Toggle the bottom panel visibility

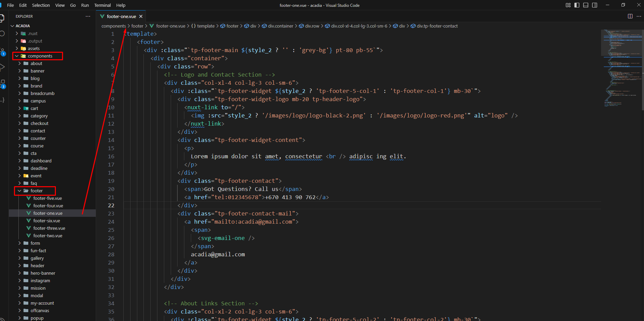[586, 5]
